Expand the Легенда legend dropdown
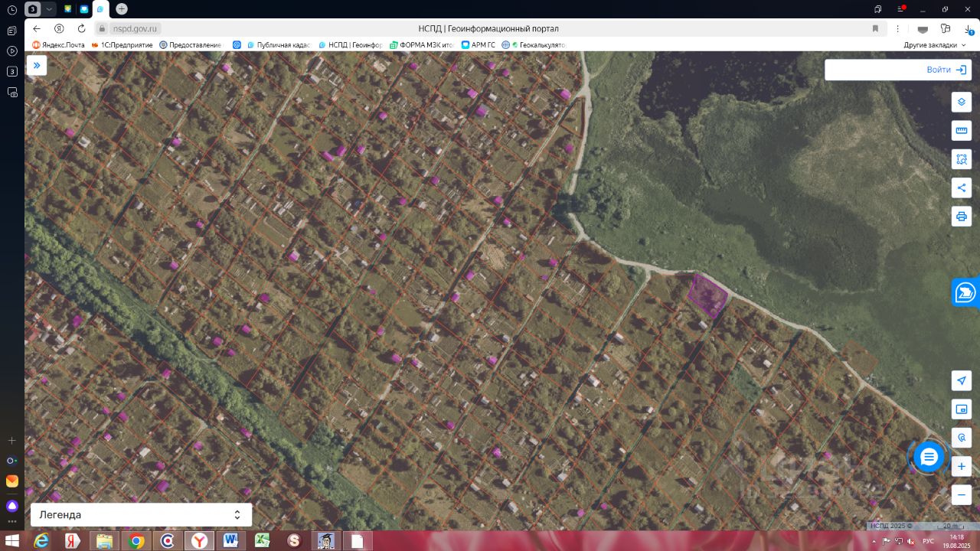The height and width of the screenshot is (551, 980). click(x=141, y=515)
